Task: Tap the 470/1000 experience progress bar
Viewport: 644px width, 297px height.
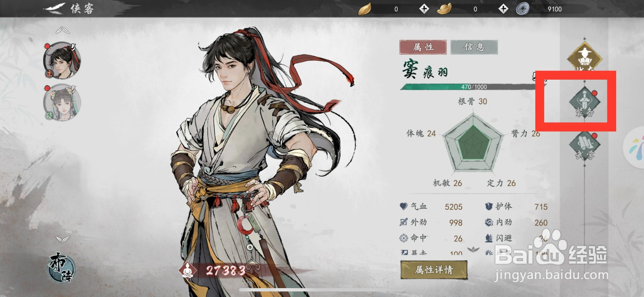Action: coord(473,87)
